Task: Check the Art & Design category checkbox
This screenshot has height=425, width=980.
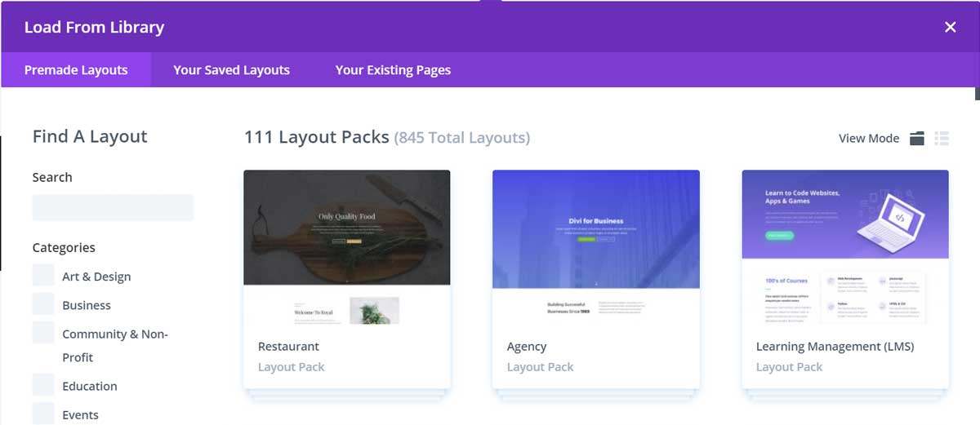Action: coord(43,276)
